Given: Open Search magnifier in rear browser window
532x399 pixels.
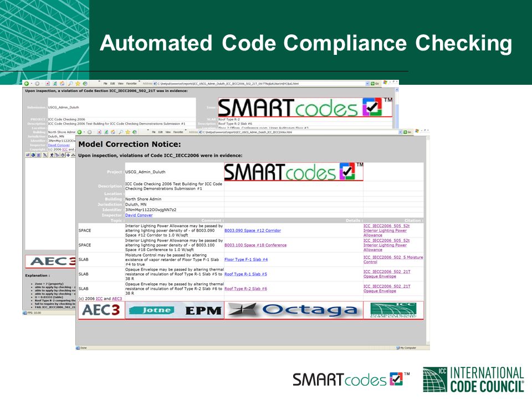Looking at the screenshot, I should click(70, 84).
